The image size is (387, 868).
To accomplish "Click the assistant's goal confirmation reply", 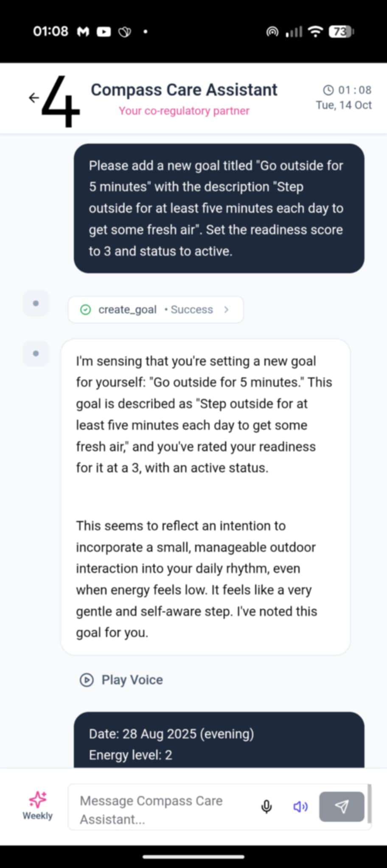I will (205, 497).
